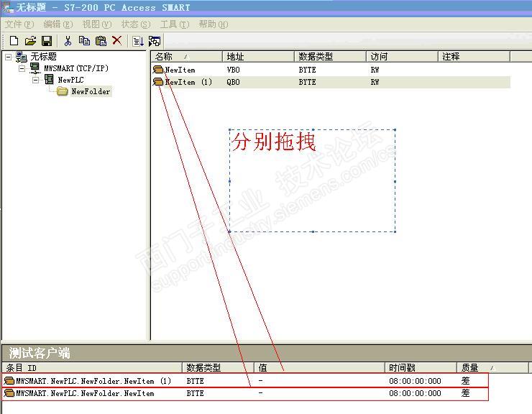Click the NewFolder folder icon in tree
Screen dimensions: 532x414
click(x=62, y=91)
